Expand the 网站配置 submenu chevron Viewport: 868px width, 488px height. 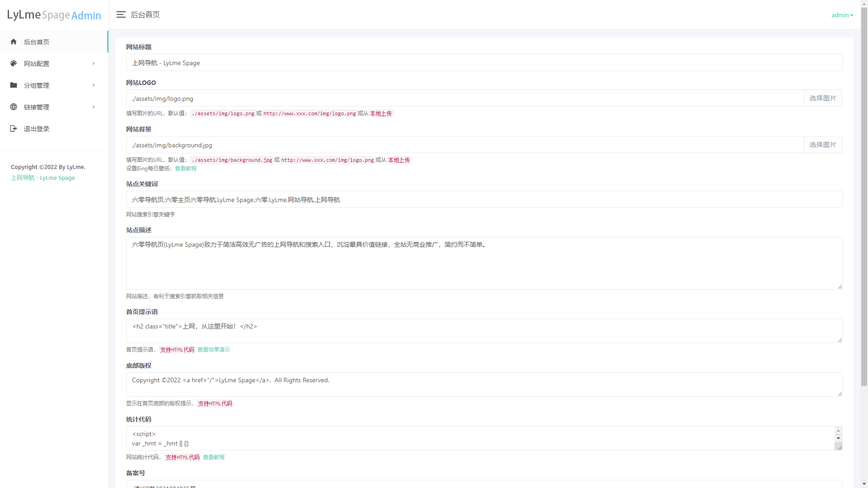pyautogui.click(x=94, y=63)
